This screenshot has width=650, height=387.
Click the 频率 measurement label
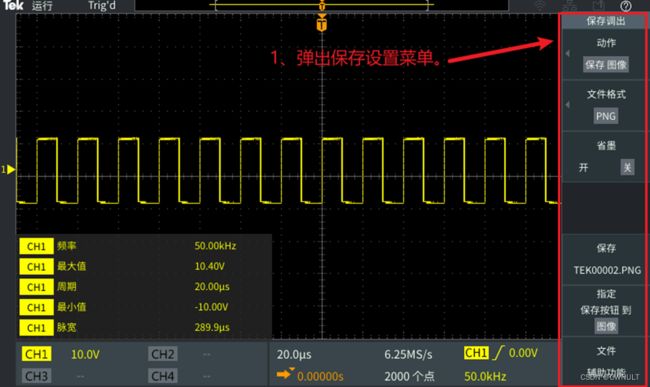click(67, 246)
